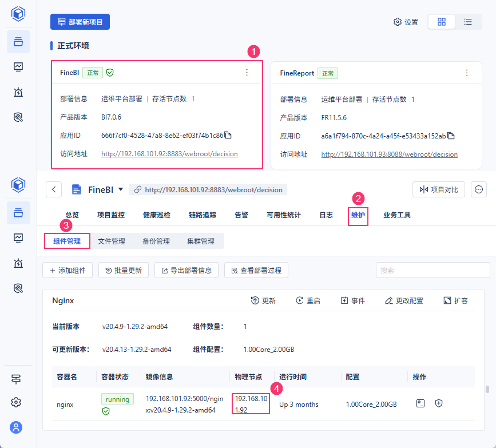This screenshot has height=448, width=496.
Task: Open the FineBI access address link on the card
Action: 169,154
